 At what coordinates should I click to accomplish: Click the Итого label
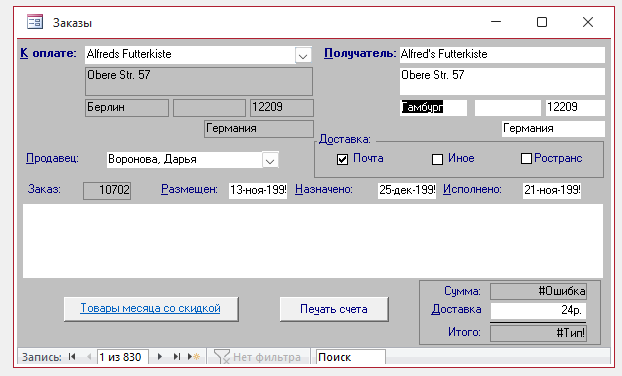(x=464, y=332)
